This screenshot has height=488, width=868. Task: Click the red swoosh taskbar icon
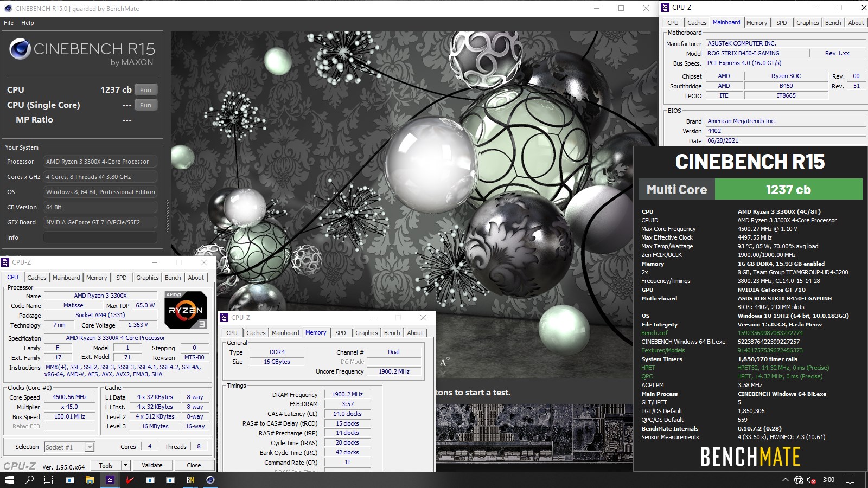click(x=130, y=480)
